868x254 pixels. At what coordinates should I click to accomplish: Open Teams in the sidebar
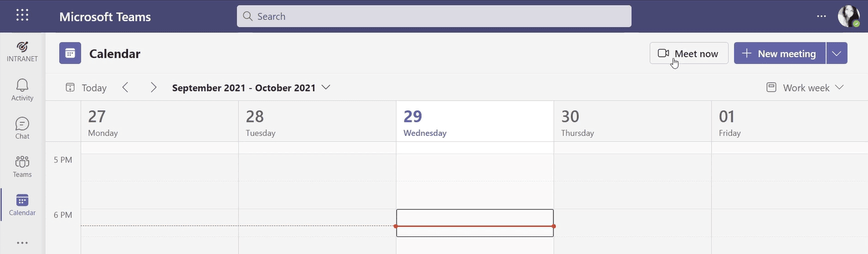point(22,166)
